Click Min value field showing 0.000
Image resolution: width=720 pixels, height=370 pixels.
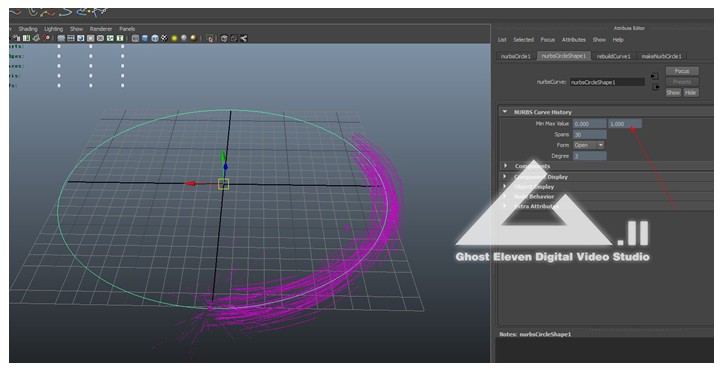point(590,124)
